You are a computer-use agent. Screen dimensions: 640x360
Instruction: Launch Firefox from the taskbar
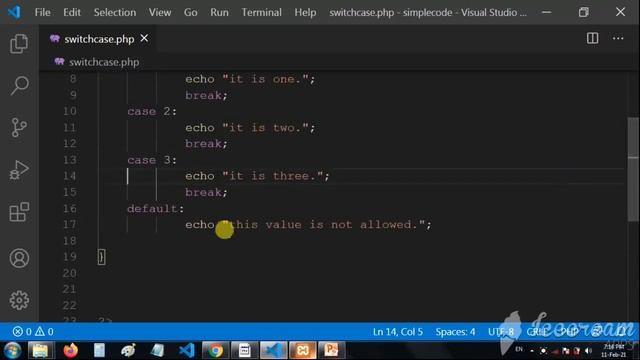coord(71,351)
